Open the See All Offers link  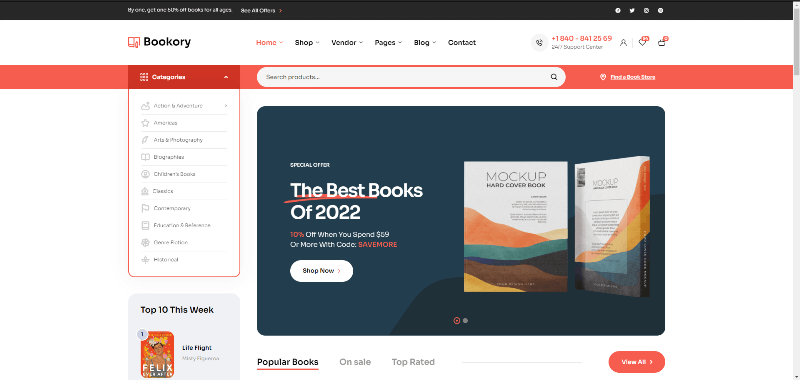(261, 10)
